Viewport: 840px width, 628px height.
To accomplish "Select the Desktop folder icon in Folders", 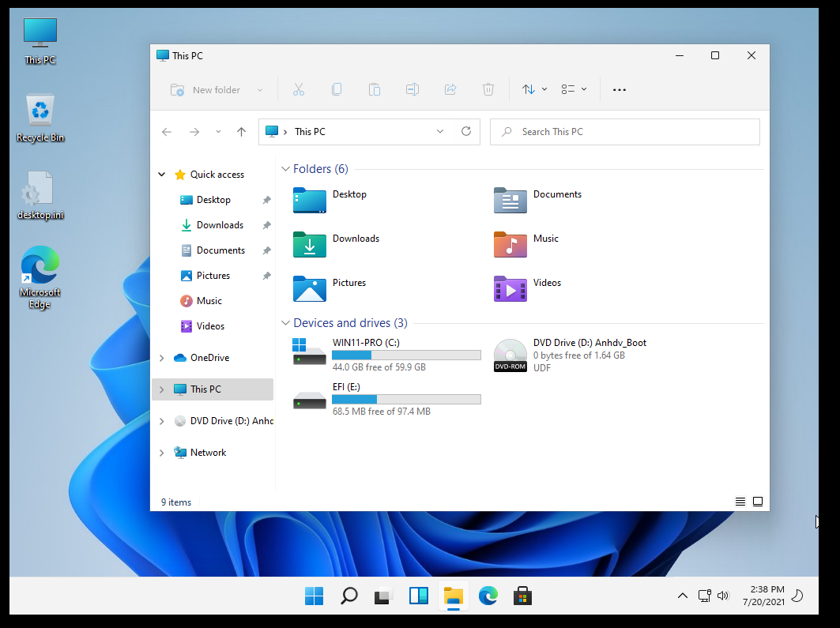I will click(310, 200).
